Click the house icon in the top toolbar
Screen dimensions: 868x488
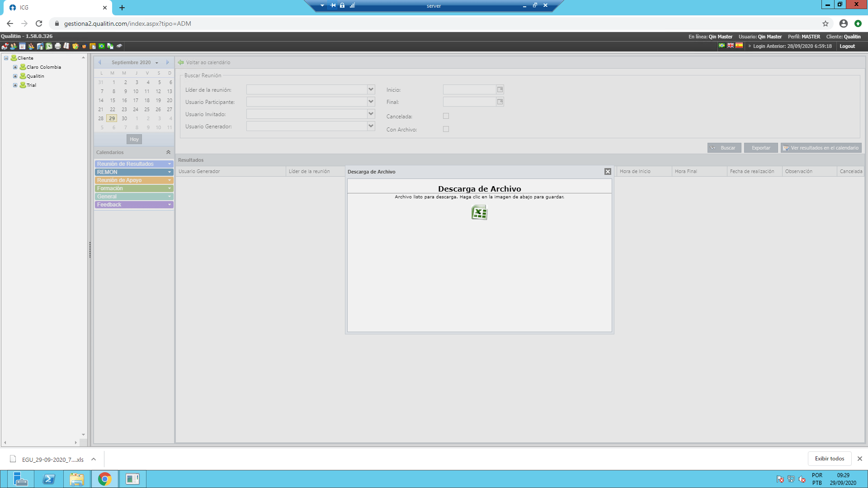5,46
